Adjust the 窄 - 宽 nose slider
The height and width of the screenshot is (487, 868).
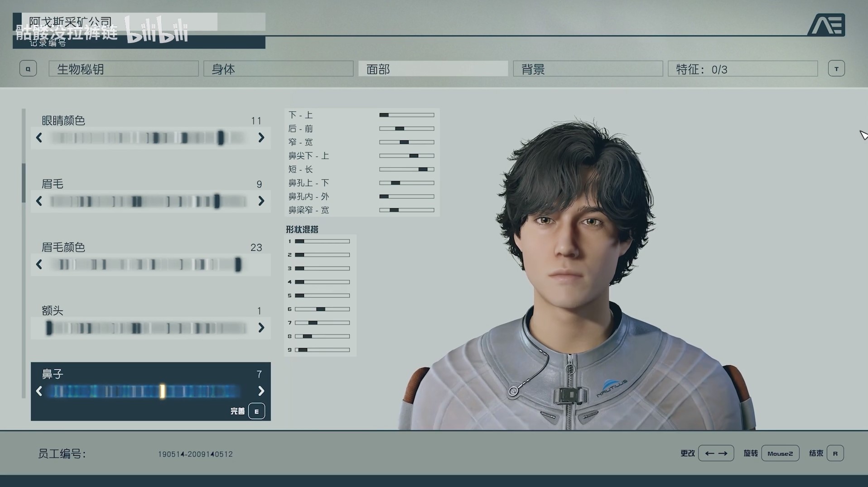coord(407,142)
